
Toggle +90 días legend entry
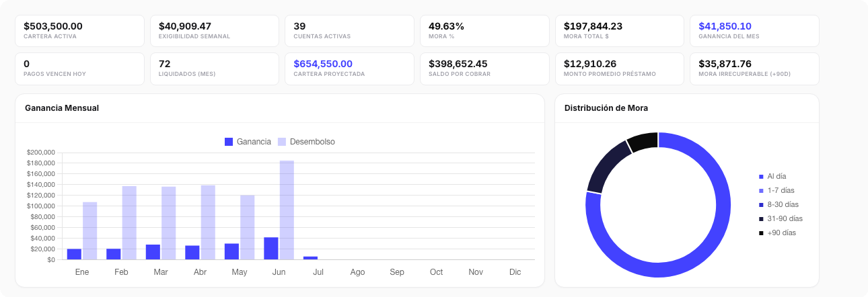[x=777, y=232]
